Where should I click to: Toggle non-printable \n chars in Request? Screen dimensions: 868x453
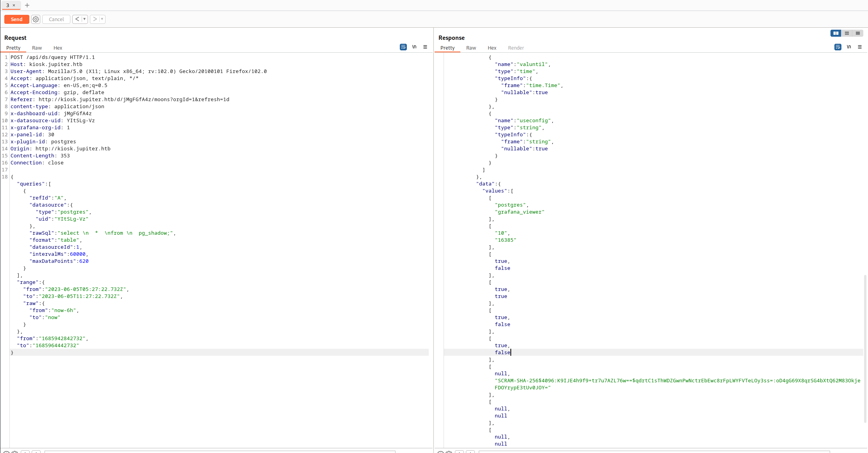coord(414,47)
